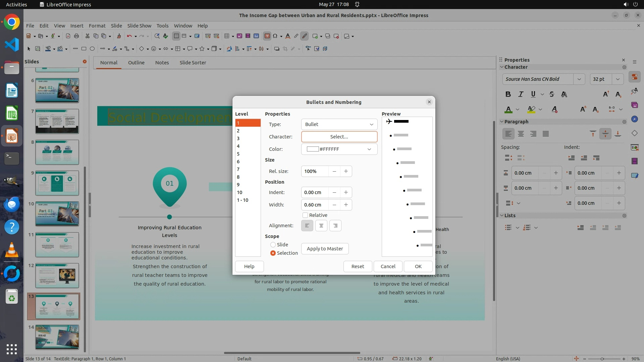Select the Selection scope radio button

click(x=273, y=253)
